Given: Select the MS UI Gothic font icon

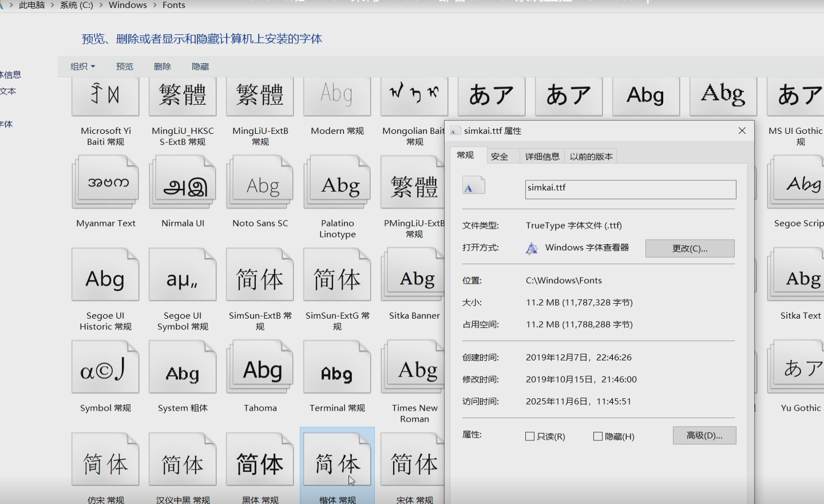Looking at the screenshot, I should coord(795,97).
